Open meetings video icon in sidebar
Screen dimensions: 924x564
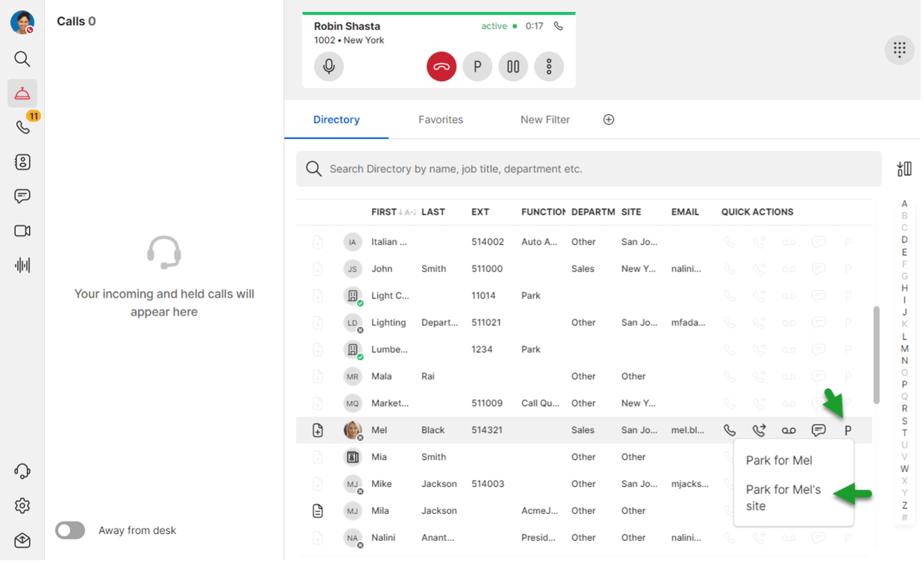tap(22, 231)
